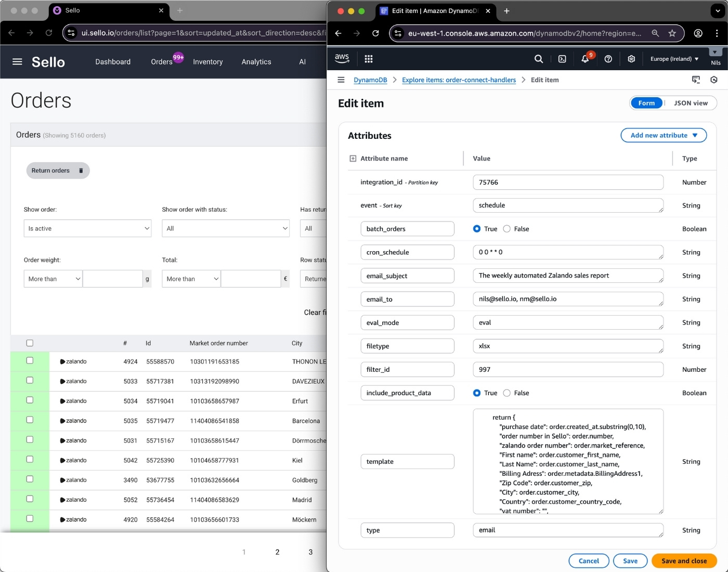Set batch_orders to False
728x572 pixels.
click(506, 229)
